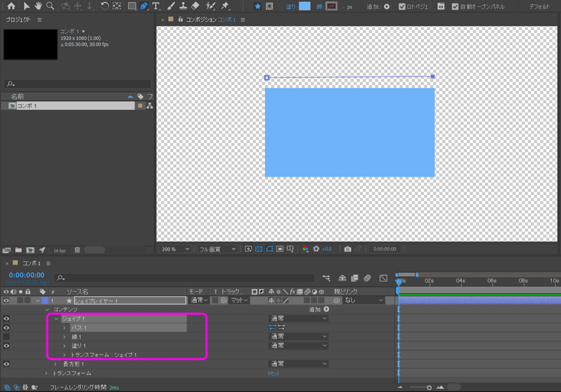Click the blue fill color swatch
The width and height of the screenshot is (561, 392).
coord(305,6)
